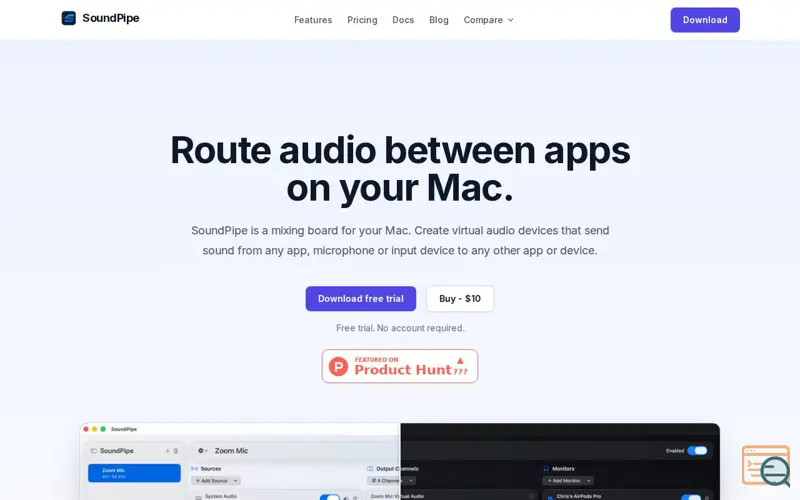Image resolution: width=800 pixels, height=500 pixels.
Task: Visit the Blog
Action: [x=439, y=20]
